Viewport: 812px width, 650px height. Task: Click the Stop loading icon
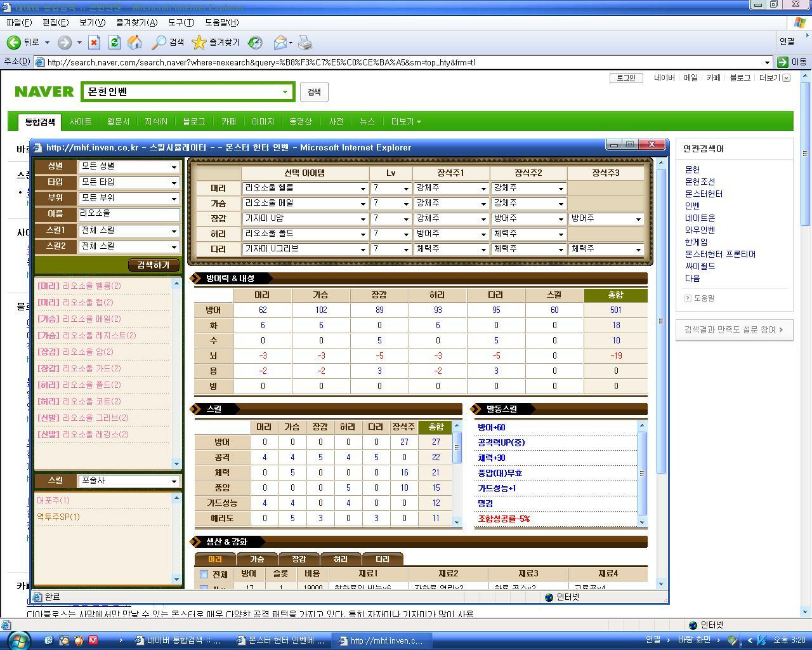(x=94, y=43)
